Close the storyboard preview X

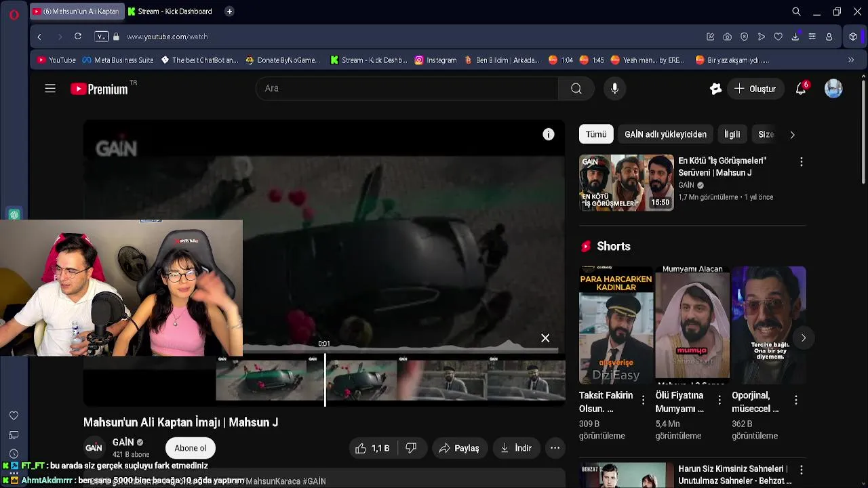[545, 338]
